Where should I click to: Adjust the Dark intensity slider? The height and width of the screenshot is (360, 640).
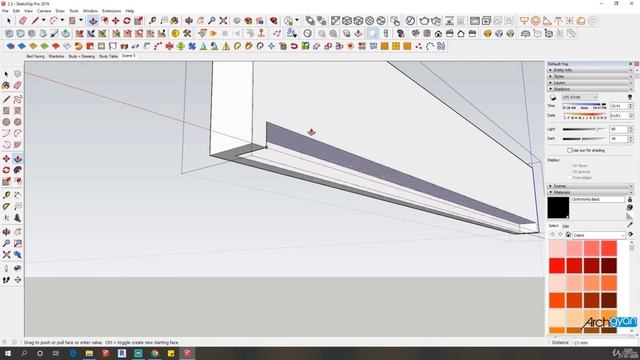[x=584, y=139]
